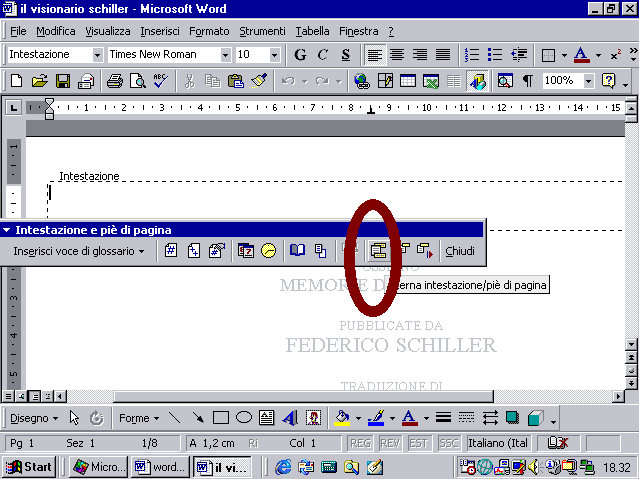The width and height of the screenshot is (639, 479).
Task: Apply yellow fill color bucket
Action: 342,418
